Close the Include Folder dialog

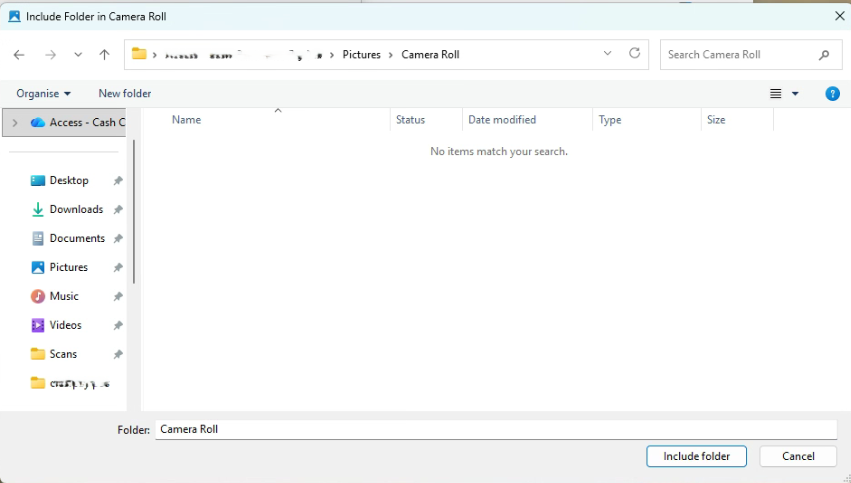839,16
